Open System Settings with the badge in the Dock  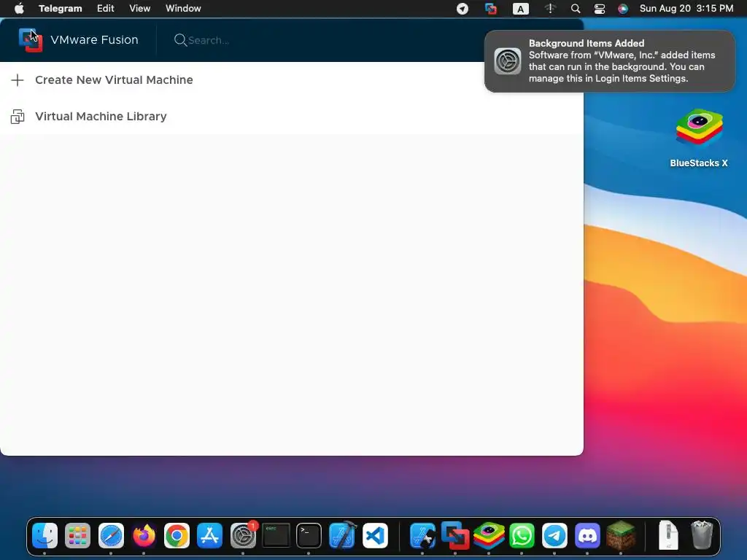[243, 536]
